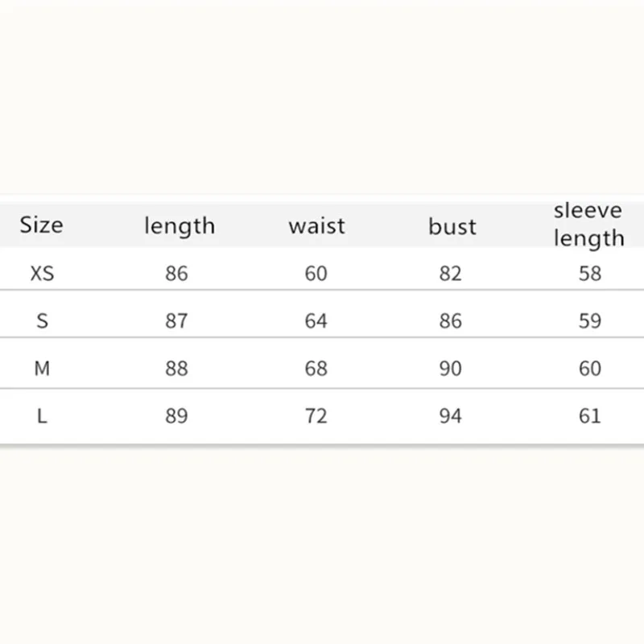Click the L waist value 72
The width and height of the screenshot is (644, 644).
coord(316,416)
